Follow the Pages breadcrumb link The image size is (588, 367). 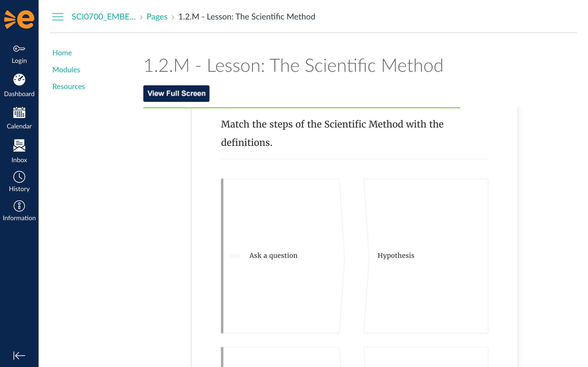pyautogui.click(x=157, y=17)
